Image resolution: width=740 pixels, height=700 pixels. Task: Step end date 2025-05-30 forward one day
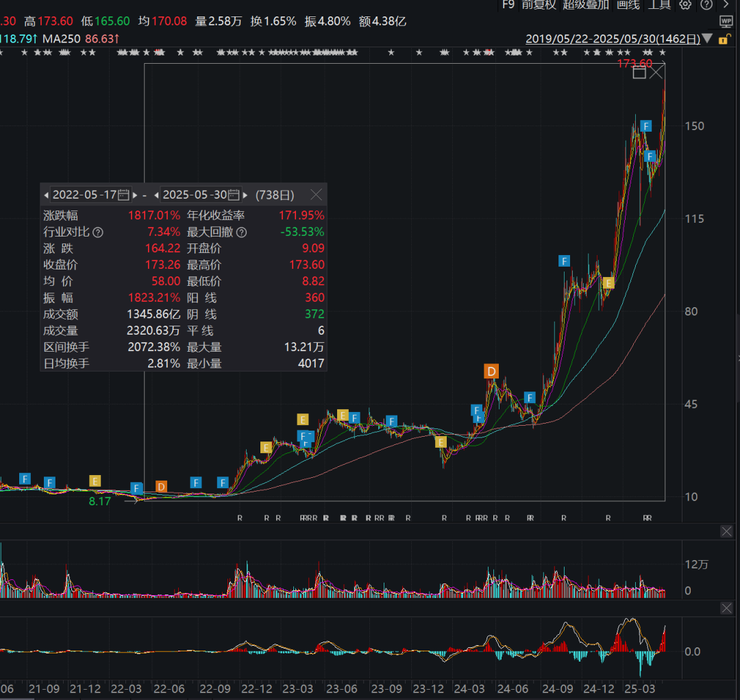(x=245, y=195)
